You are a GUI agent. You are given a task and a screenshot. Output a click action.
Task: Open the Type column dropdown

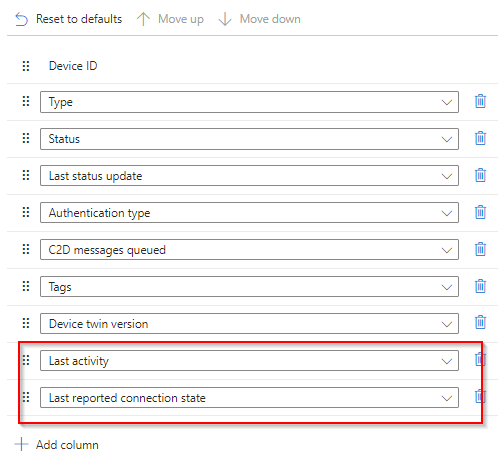[249, 102]
